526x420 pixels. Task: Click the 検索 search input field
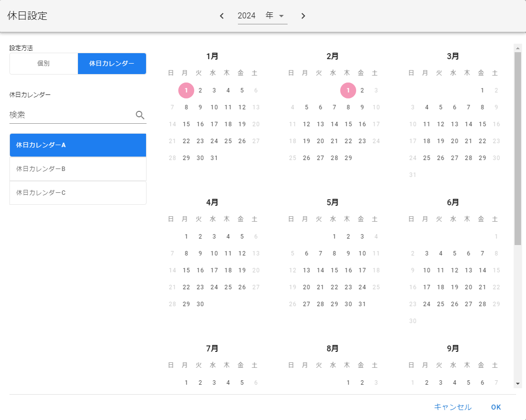70,115
